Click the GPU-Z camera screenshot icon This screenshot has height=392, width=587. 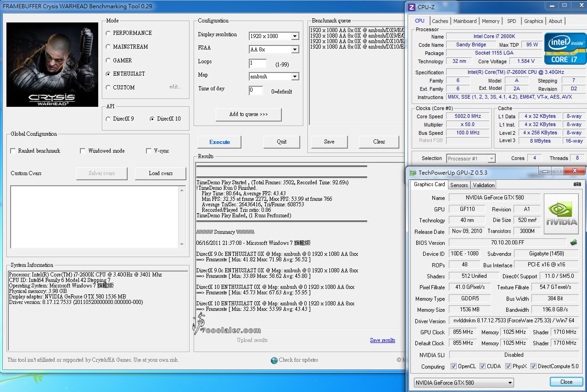[577, 184]
